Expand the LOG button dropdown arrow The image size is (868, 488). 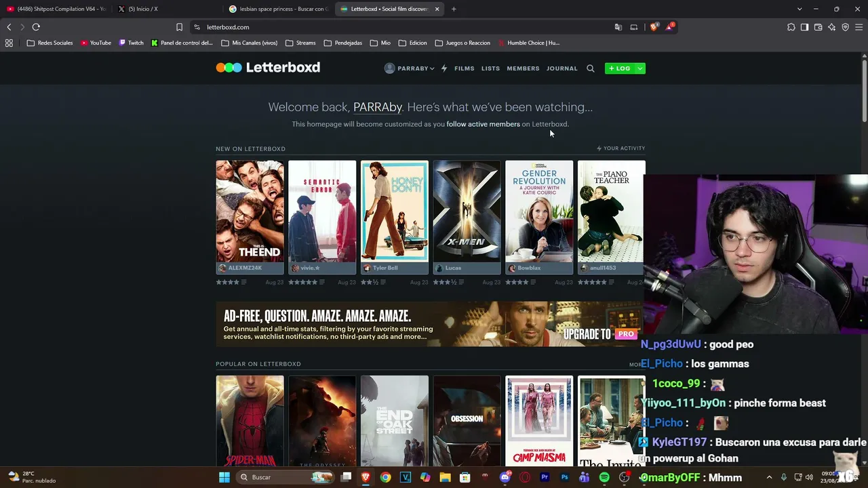pyautogui.click(x=639, y=68)
